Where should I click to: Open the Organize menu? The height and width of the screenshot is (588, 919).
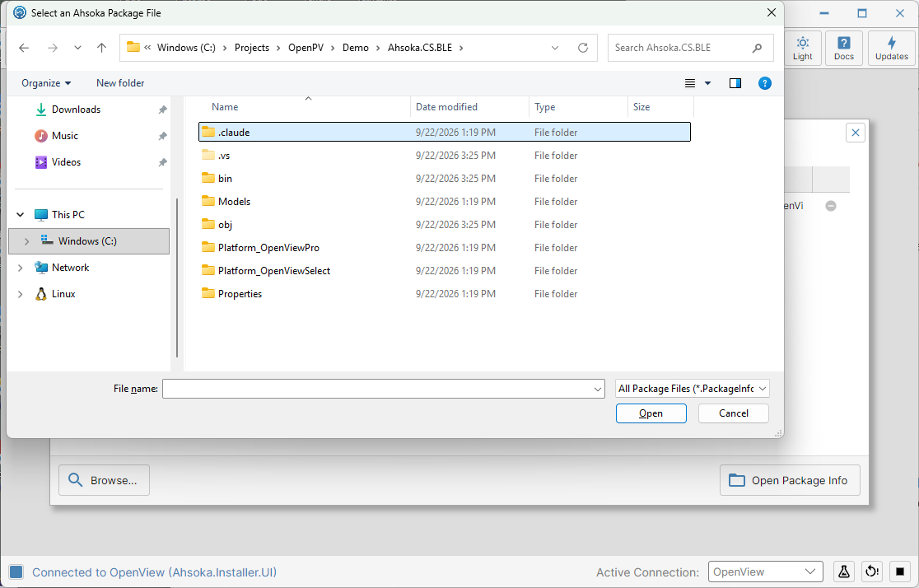[46, 83]
